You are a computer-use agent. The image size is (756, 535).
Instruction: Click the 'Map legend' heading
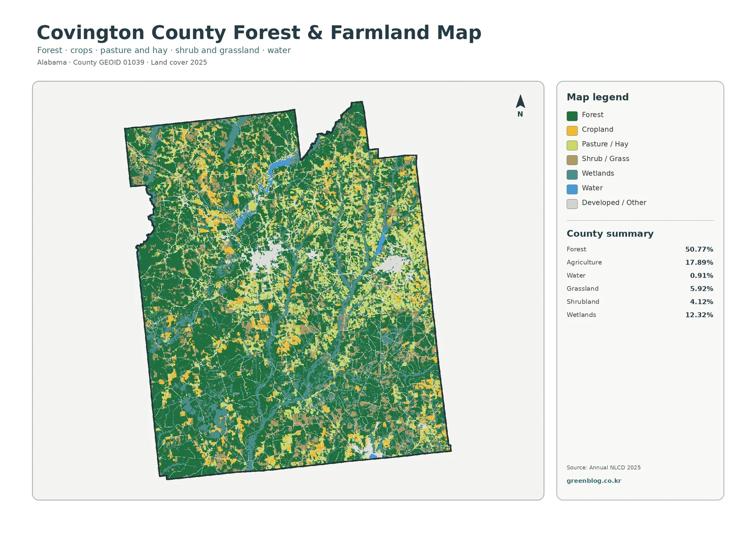coord(597,97)
